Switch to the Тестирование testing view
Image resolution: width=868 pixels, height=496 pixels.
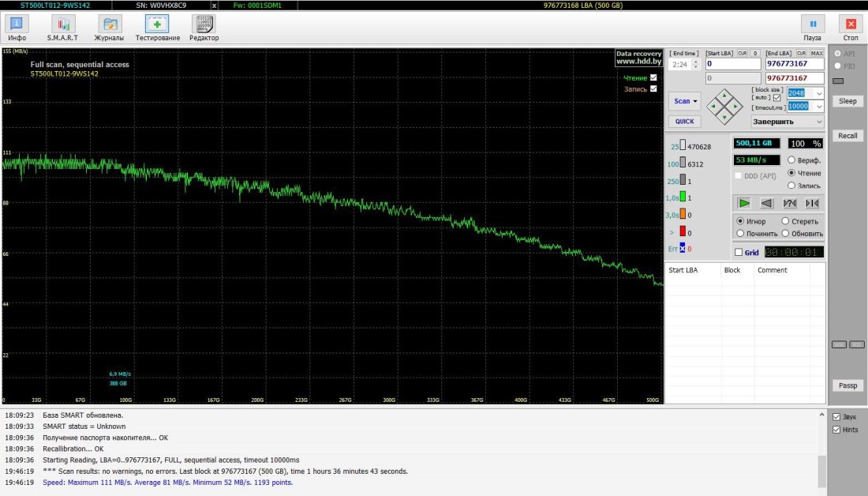tap(157, 28)
